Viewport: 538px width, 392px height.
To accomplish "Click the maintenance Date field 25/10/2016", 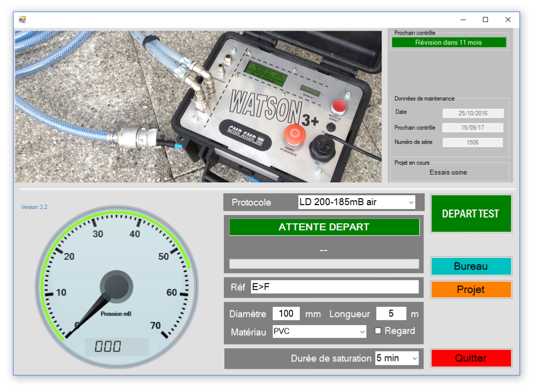I will click(x=473, y=113).
